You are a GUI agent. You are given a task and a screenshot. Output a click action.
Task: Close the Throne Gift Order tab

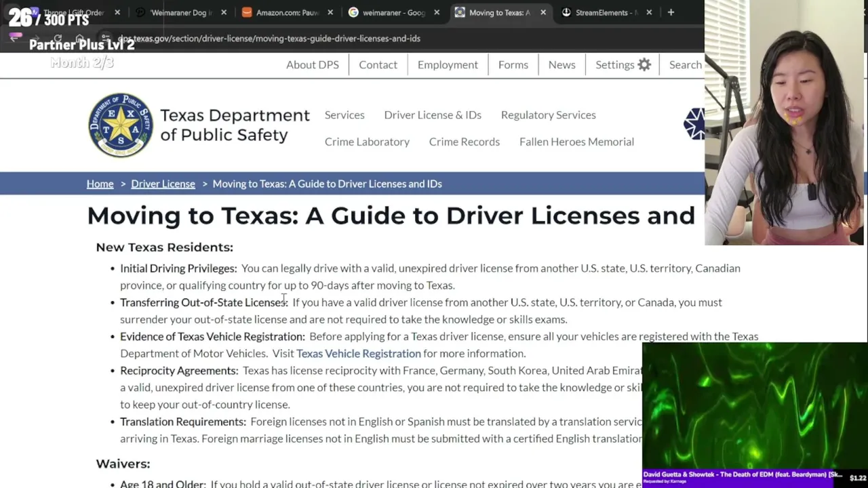(117, 12)
